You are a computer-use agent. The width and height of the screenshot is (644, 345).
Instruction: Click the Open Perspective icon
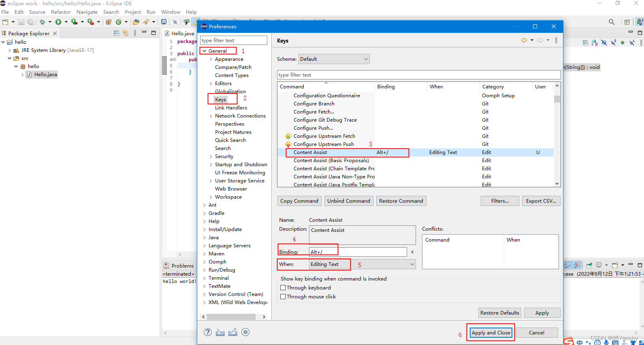click(x=627, y=22)
